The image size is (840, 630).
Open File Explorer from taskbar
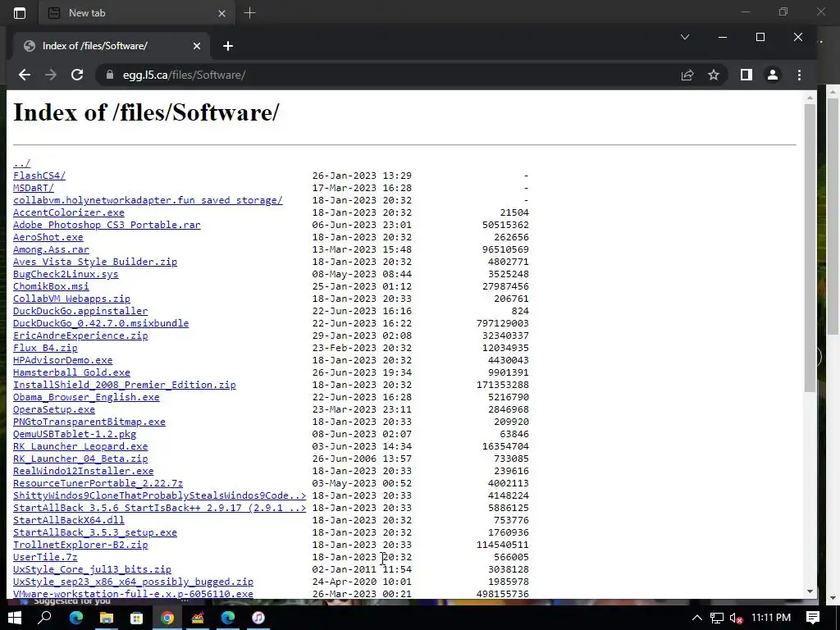click(107, 618)
